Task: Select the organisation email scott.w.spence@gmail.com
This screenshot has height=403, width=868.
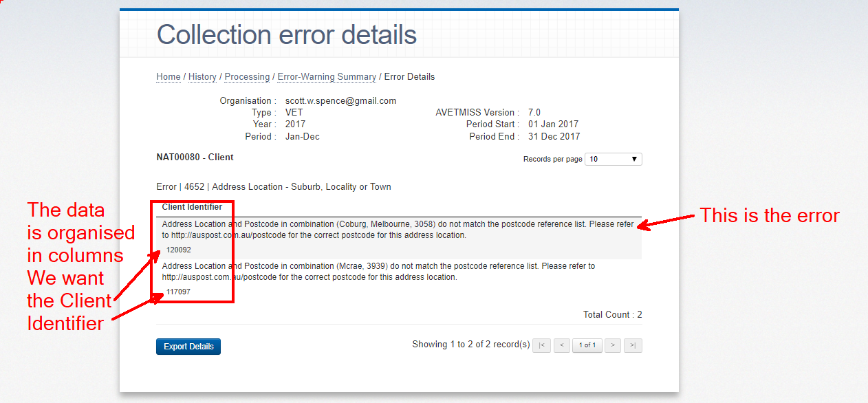Action: point(340,101)
